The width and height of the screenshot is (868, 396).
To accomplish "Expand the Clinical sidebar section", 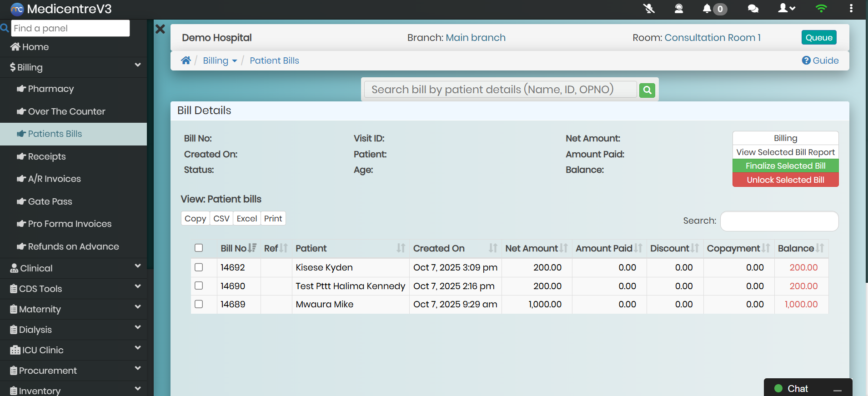I will click(x=74, y=268).
